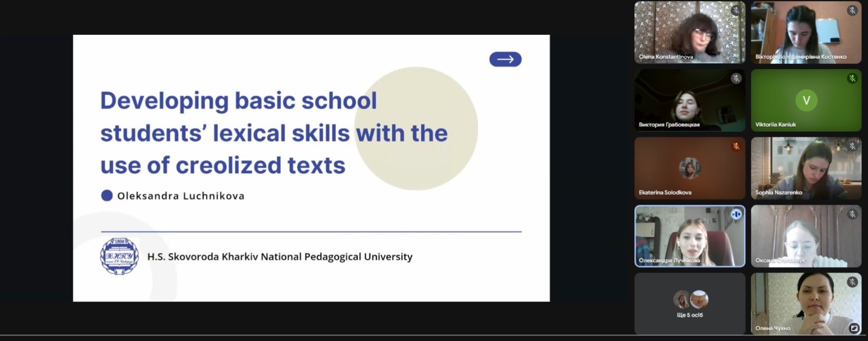Screen dimensions: 868x341
Task: Open the 'Ще 5 осіб' participants tile
Action: click(x=690, y=304)
